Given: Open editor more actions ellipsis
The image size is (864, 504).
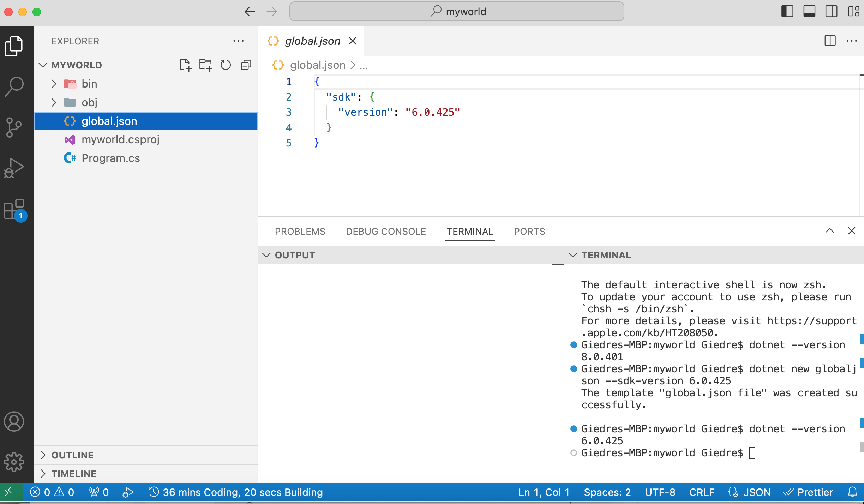Looking at the screenshot, I should click(852, 41).
